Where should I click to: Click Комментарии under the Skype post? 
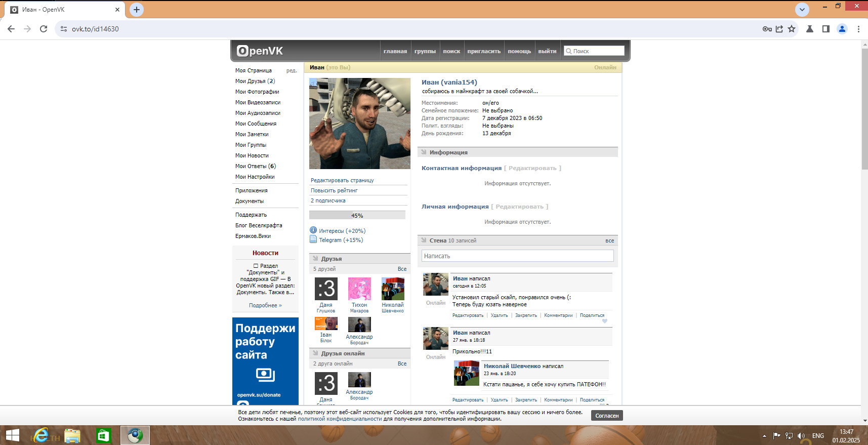[558, 315]
